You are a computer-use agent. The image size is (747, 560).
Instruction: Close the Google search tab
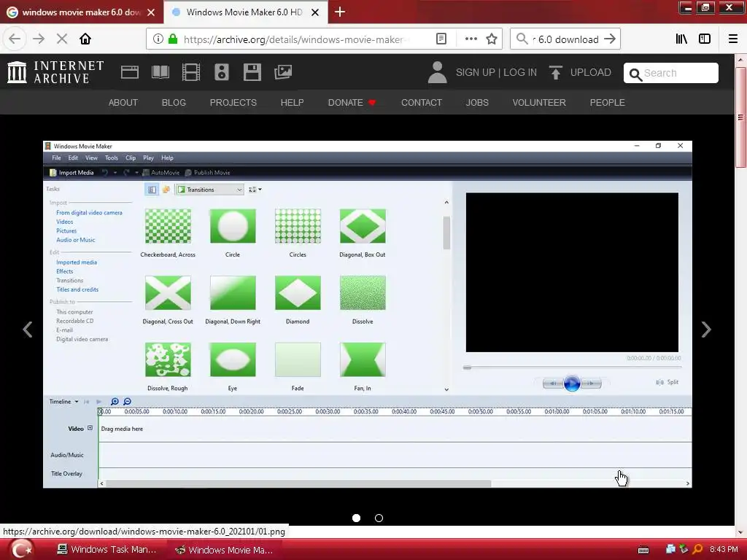tap(151, 12)
